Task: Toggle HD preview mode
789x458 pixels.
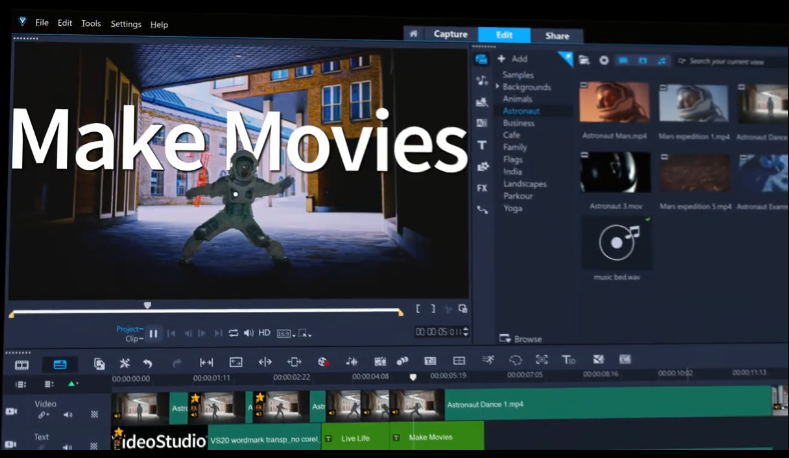Action: click(x=265, y=333)
